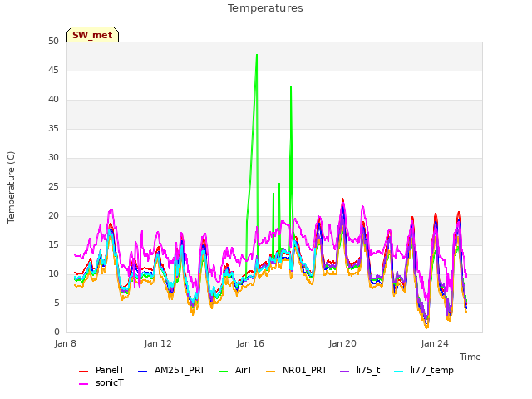
Task: Click the Jan 16 x-axis label
Action: [x=250, y=343]
